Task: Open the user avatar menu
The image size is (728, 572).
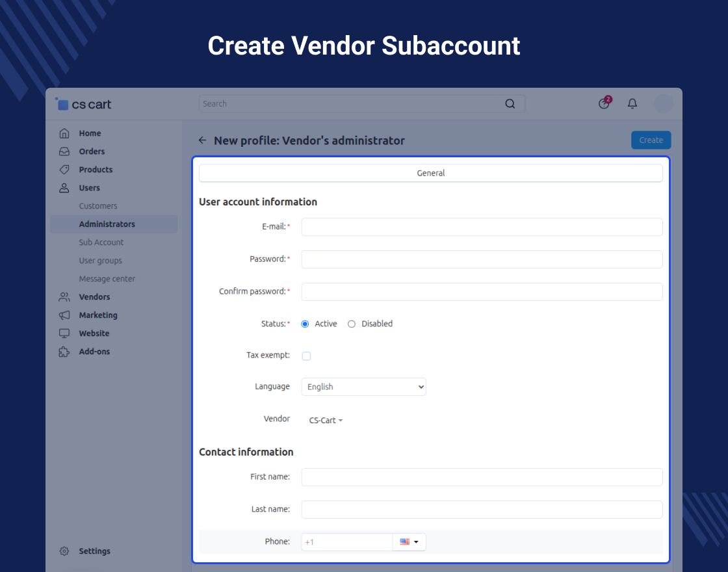Action: [x=663, y=103]
